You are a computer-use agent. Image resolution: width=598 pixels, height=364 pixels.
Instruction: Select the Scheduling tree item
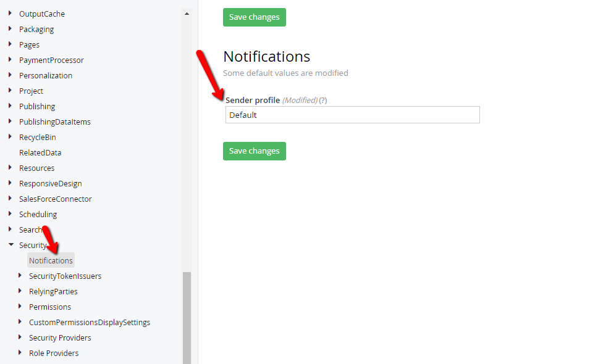point(38,214)
